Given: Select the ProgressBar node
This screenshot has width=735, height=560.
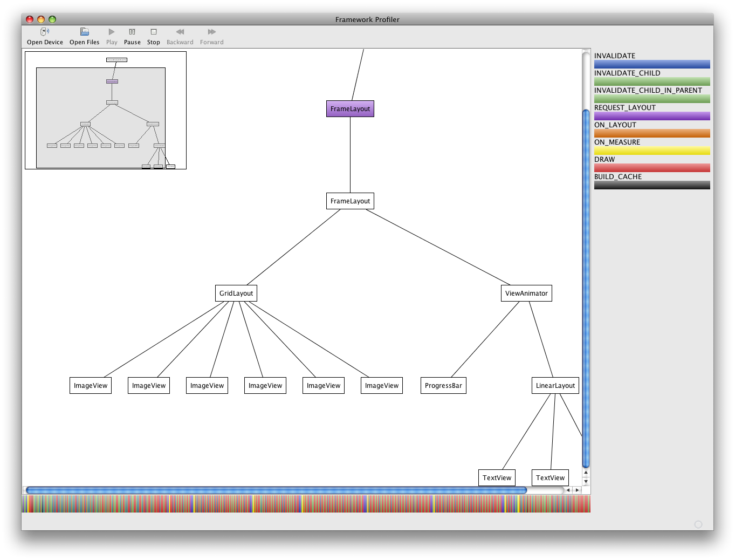Looking at the screenshot, I should coord(443,386).
